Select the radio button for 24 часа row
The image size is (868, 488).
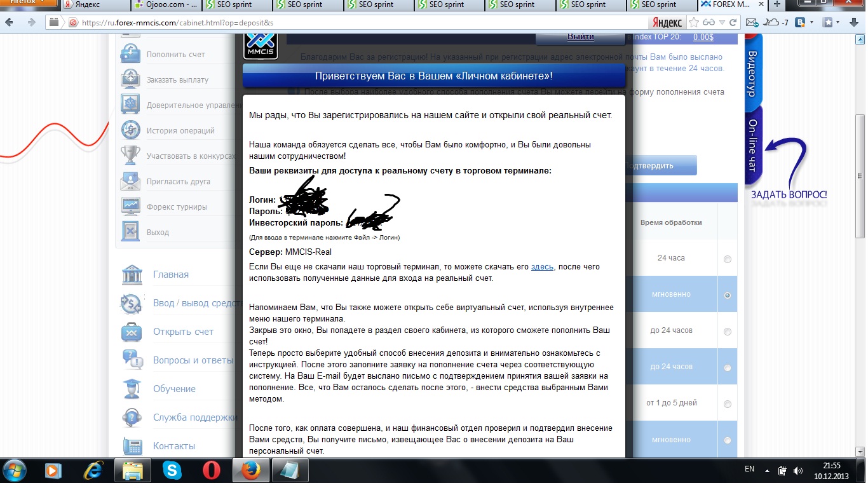click(728, 259)
